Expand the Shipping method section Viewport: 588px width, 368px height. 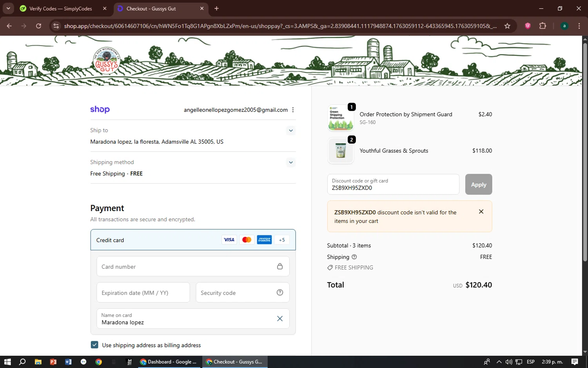pos(290,162)
